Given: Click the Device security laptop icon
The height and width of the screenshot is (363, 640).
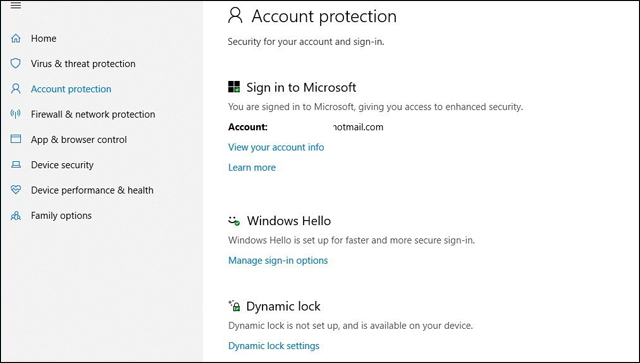Looking at the screenshot, I should (16, 165).
